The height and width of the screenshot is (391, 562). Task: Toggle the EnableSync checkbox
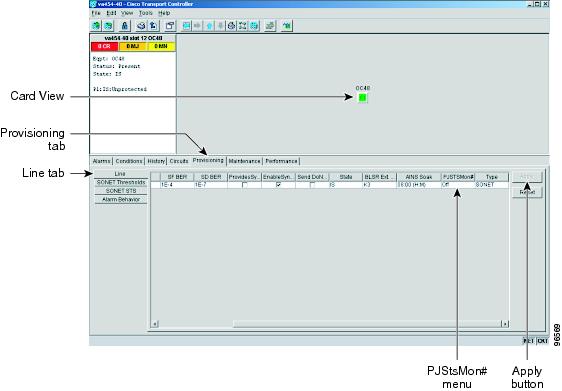278,185
